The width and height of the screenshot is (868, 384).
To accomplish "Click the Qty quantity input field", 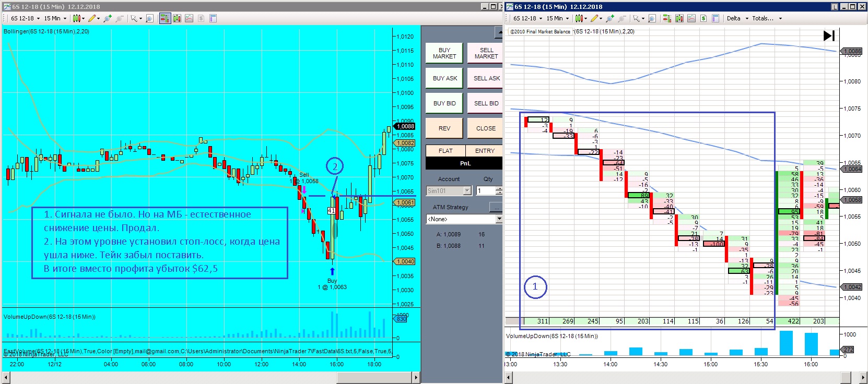I will [486, 191].
